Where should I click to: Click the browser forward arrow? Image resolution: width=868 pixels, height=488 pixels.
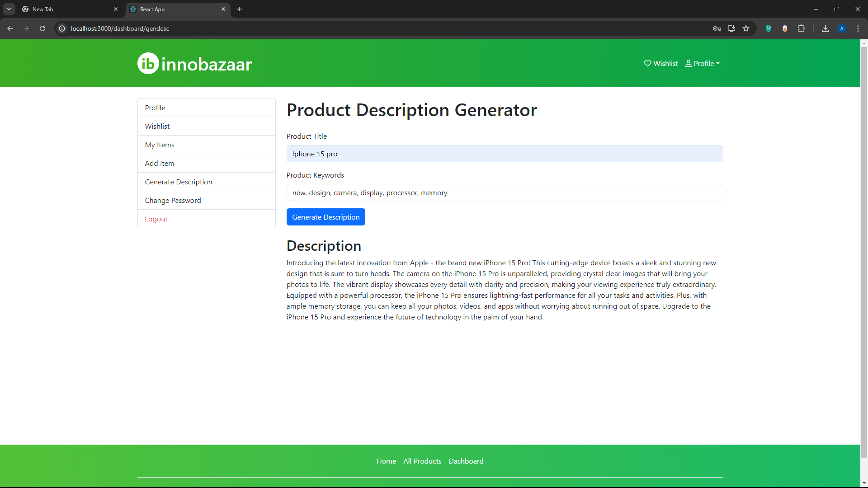coord(26,28)
